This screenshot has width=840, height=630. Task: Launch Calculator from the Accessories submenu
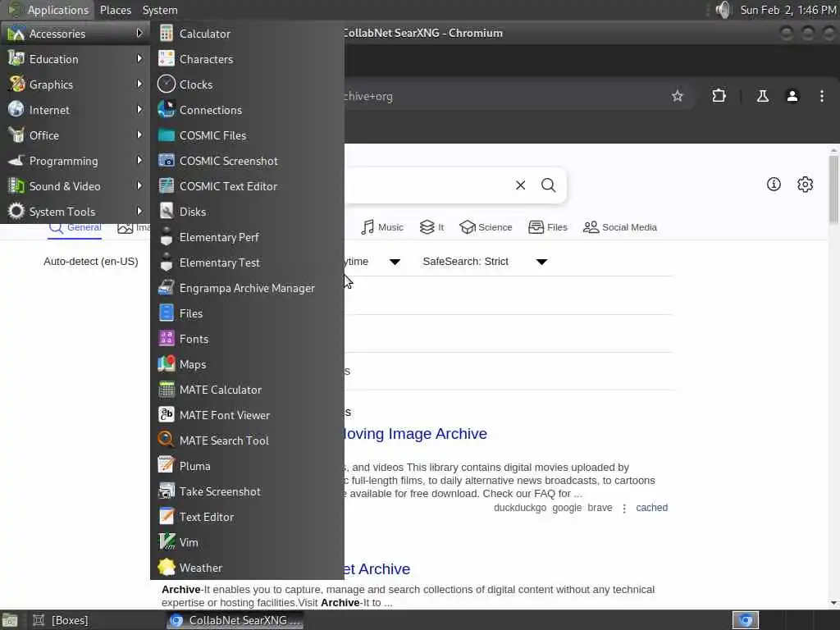(247, 34)
